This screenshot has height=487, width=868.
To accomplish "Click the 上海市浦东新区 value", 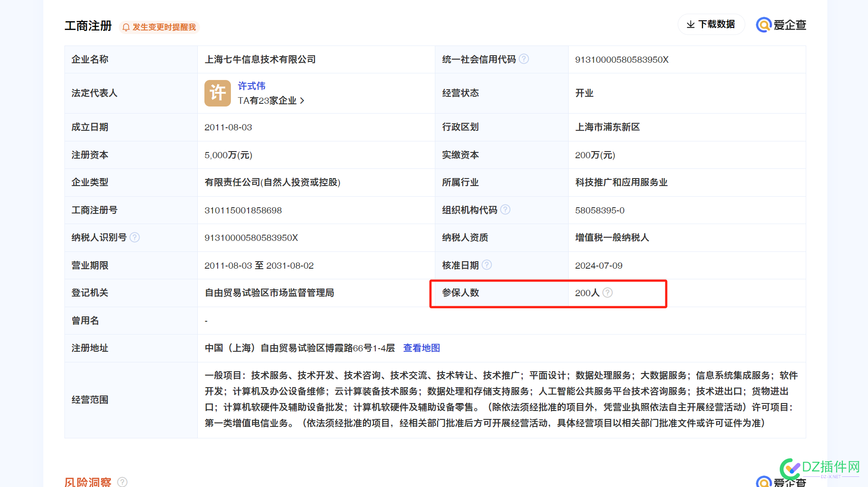I will [608, 127].
